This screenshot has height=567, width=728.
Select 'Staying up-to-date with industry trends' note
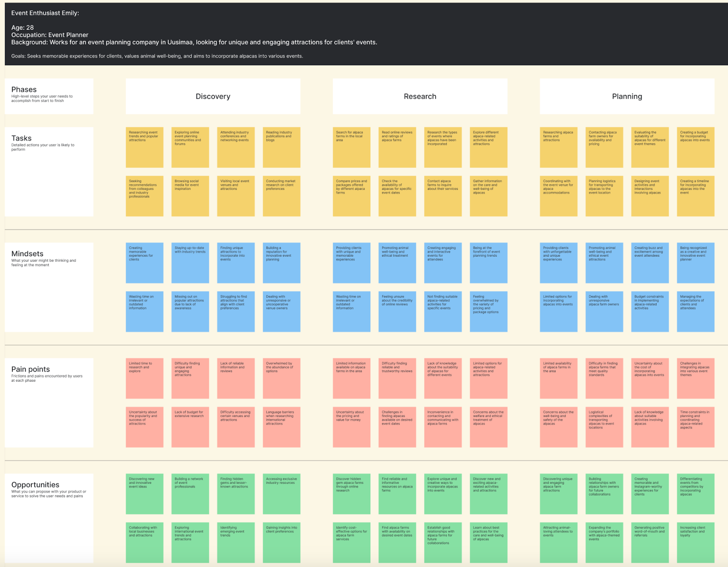[190, 263]
